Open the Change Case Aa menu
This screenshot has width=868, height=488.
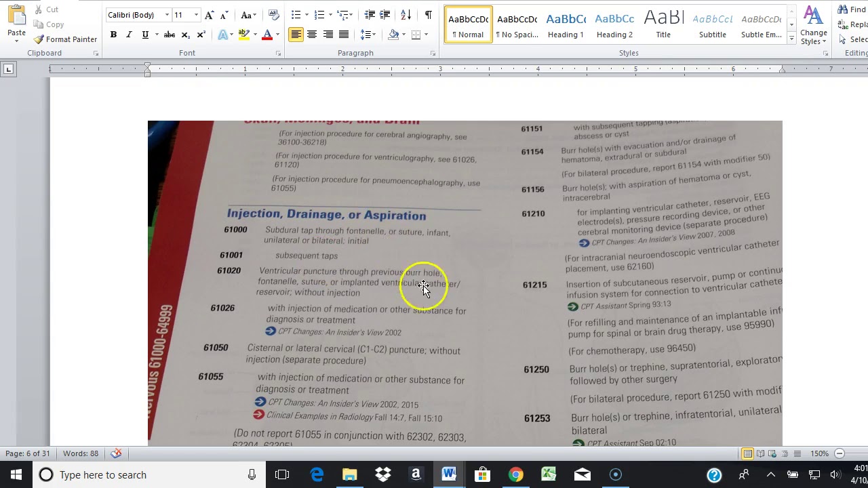[248, 15]
